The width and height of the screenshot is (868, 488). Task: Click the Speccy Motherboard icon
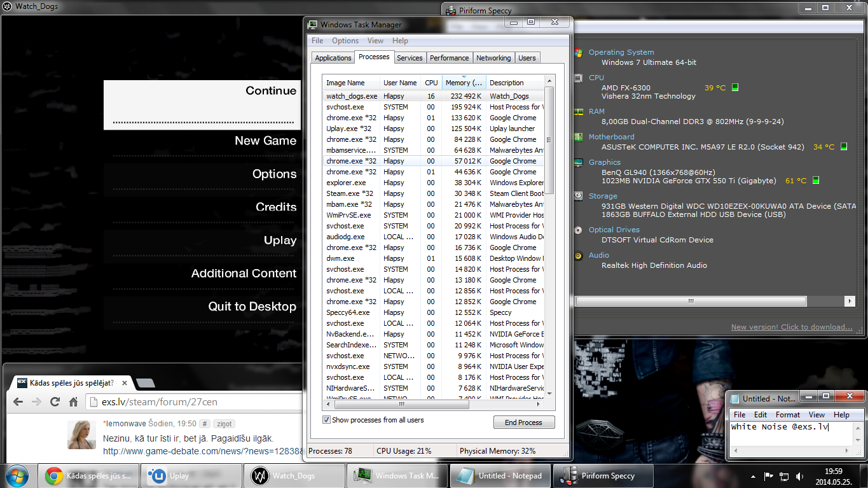pos(578,137)
